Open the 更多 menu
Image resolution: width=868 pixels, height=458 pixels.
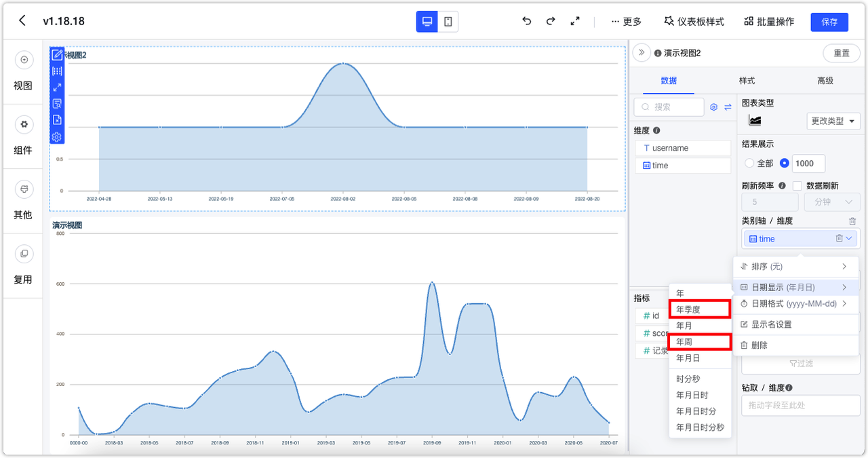click(626, 22)
